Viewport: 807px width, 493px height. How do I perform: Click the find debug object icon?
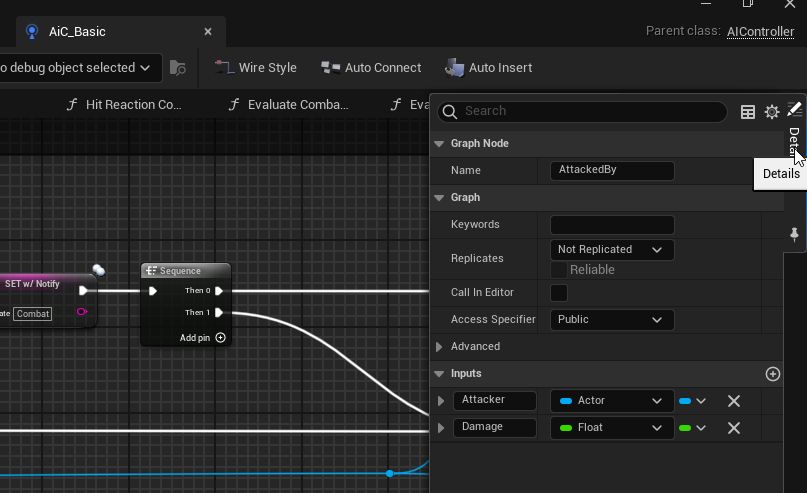click(178, 68)
